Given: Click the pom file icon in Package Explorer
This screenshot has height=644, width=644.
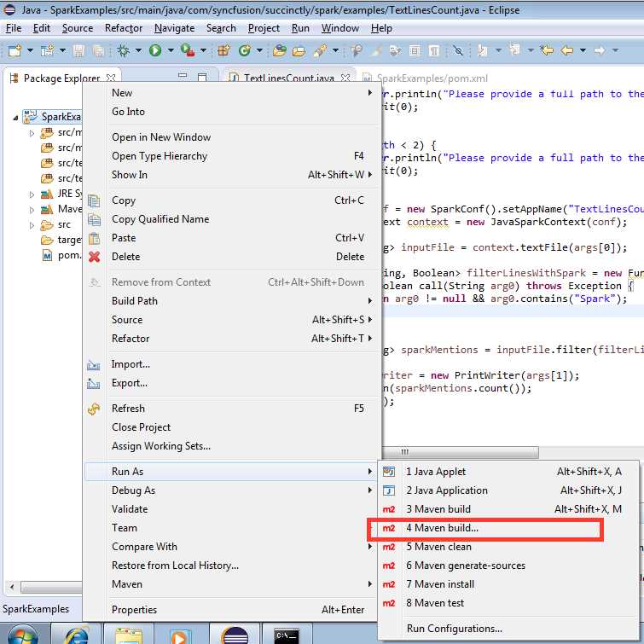Looking at the screenshot, I should 48,255.
